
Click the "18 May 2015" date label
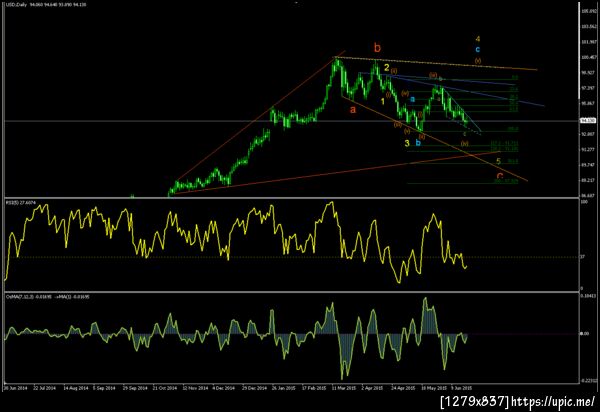[433, 388]
